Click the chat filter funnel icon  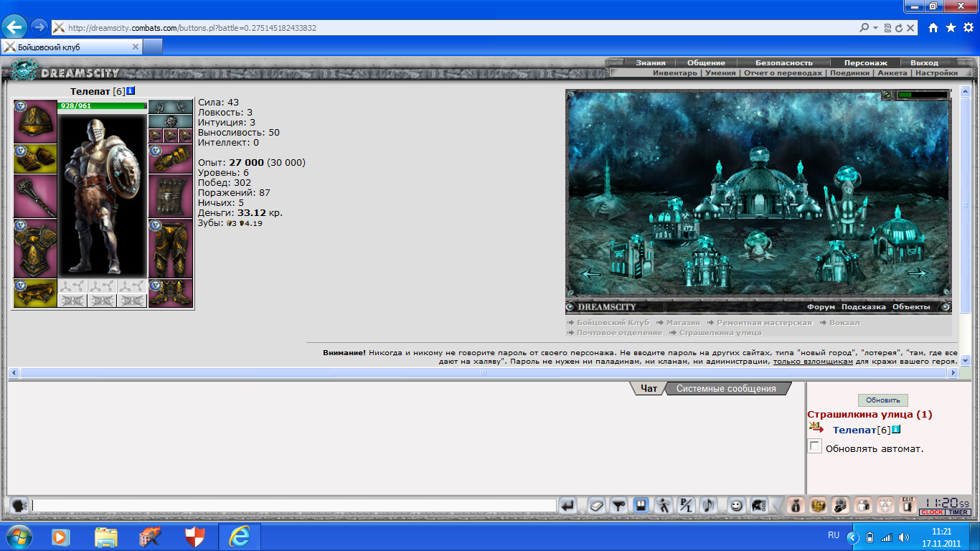pyautogui.click(x=618, y=506)
